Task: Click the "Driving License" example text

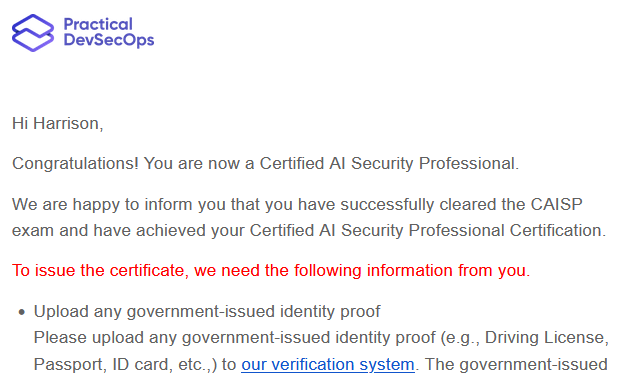Action: [x=544, y=337]
